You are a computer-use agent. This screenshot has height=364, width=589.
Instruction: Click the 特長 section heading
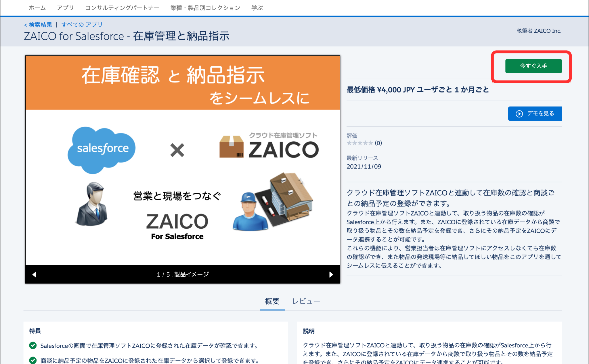[35, 331]
